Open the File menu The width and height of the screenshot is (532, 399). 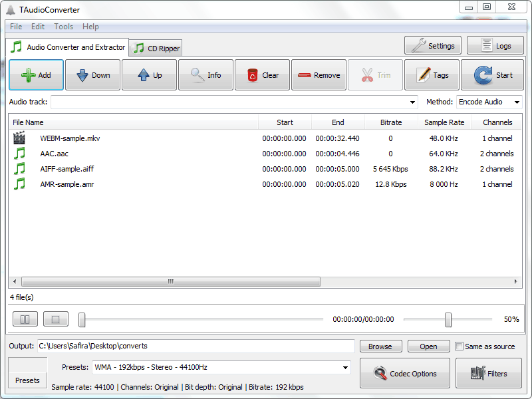[16, 27]
